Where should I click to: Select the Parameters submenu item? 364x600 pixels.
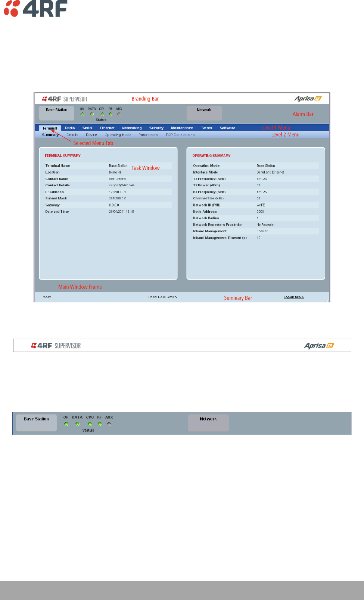point(148,135)
